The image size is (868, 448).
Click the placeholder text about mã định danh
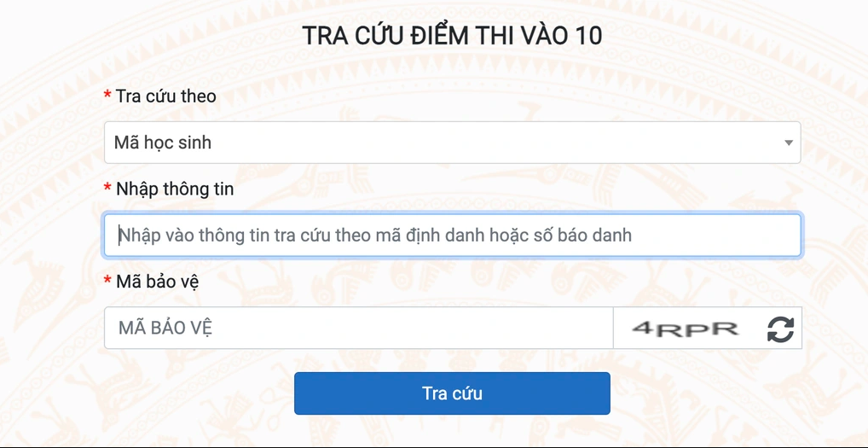click(375, 235)
